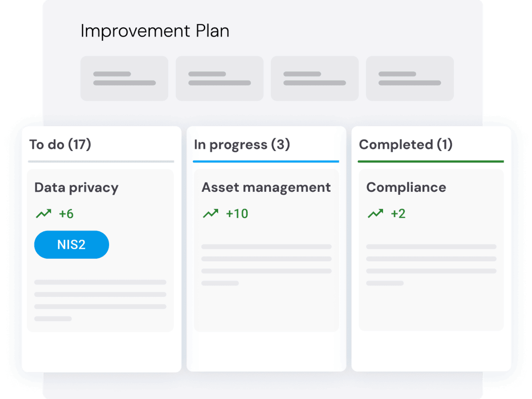Click the +6 score on Data privacy
Screen dimensions: 532x399
tap(66, 214)
